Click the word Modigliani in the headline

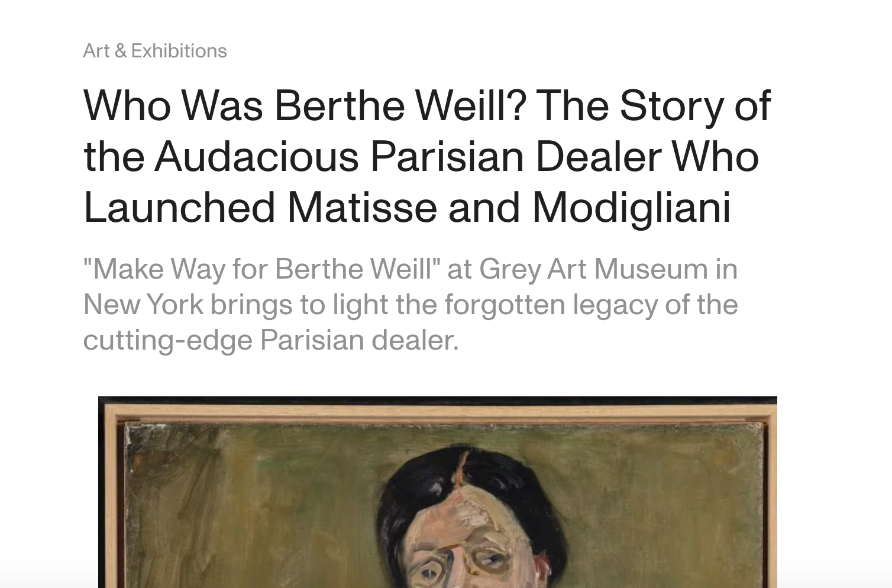click(631, 208)
